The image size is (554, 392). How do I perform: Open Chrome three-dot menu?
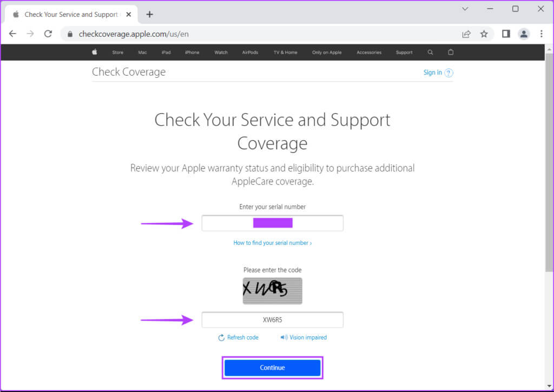(541, 34)
